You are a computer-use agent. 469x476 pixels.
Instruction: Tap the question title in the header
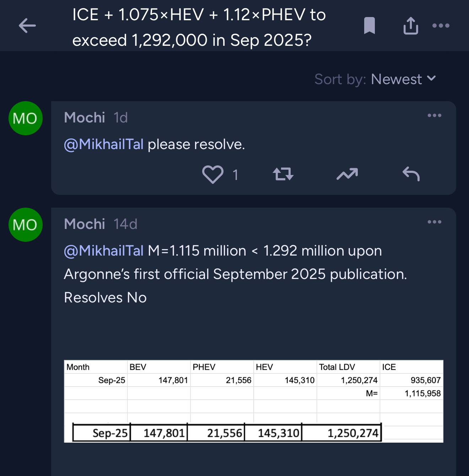[x=199, y=27]
